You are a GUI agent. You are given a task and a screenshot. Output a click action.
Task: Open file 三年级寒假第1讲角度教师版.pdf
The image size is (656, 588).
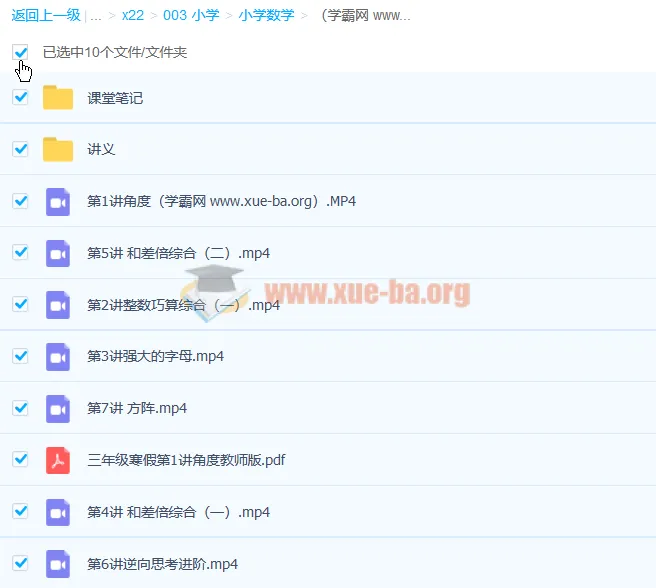pos(186,460)
